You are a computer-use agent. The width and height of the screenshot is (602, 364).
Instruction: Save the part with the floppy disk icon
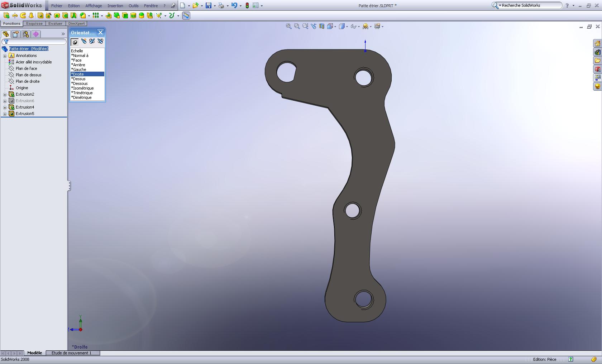[208, 5]
